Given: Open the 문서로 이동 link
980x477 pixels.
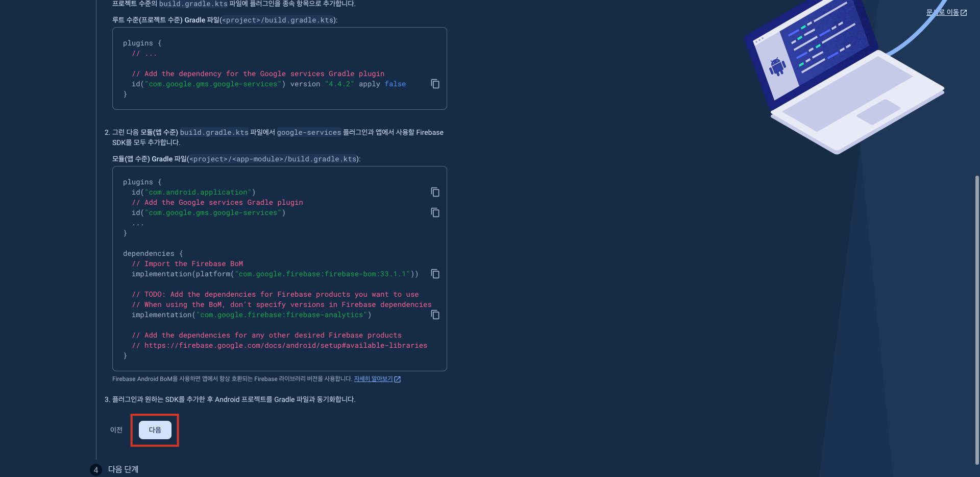Looking at the screenshot, I should (x=946, y=12).
